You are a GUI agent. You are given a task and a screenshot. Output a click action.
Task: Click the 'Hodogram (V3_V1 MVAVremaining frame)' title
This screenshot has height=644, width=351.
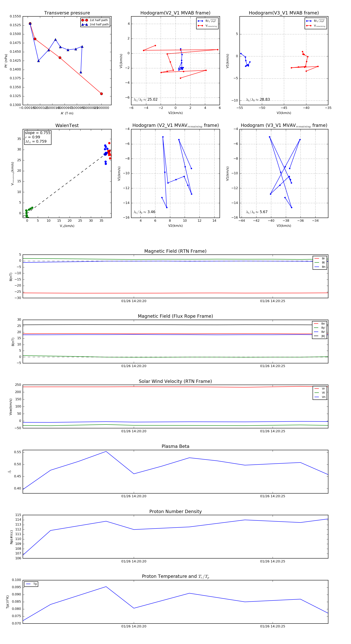point(284,125)
